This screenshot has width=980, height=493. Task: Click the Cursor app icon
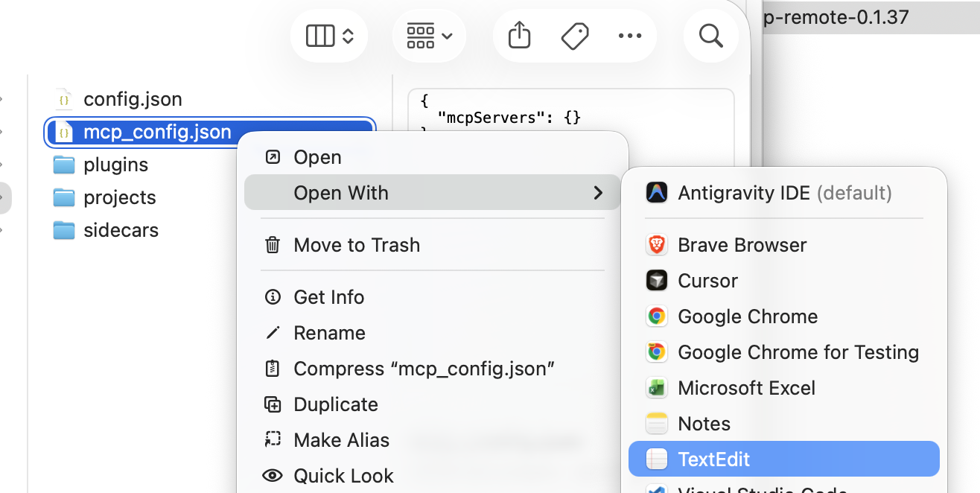[656, 281]
